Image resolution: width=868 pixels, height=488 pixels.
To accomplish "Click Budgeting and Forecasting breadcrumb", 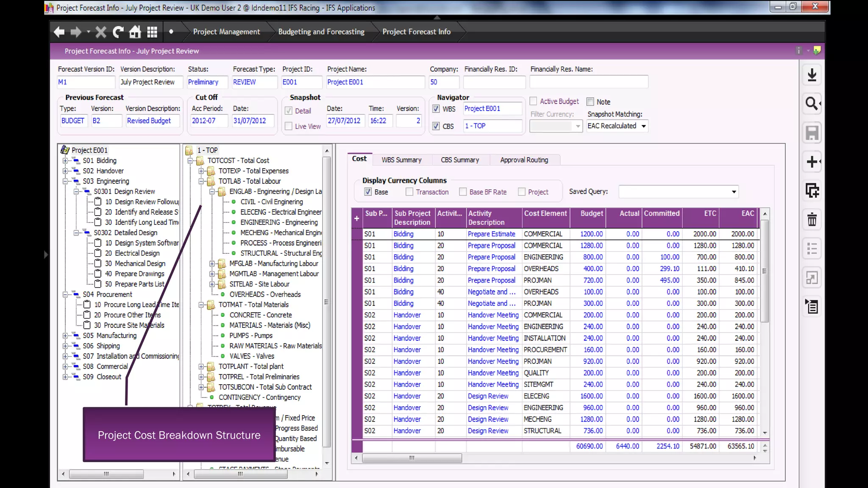I will pyautogui.click(x=321, y=32).
